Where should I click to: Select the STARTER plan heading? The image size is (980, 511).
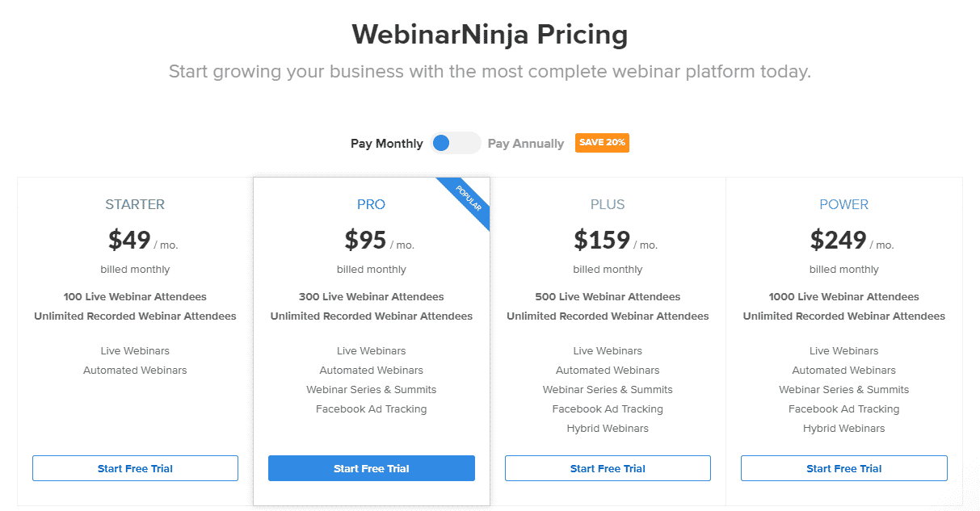coord(135,204)
